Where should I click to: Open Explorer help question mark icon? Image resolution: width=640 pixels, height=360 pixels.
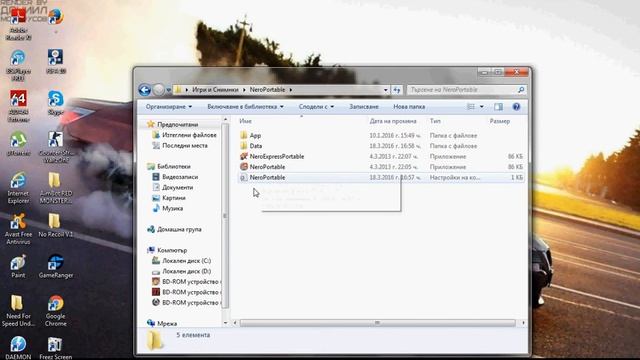point(516,107)
